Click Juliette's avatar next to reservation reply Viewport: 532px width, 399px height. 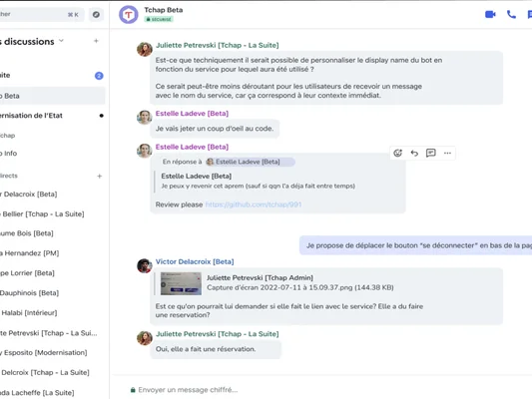[x=145, y=338]
